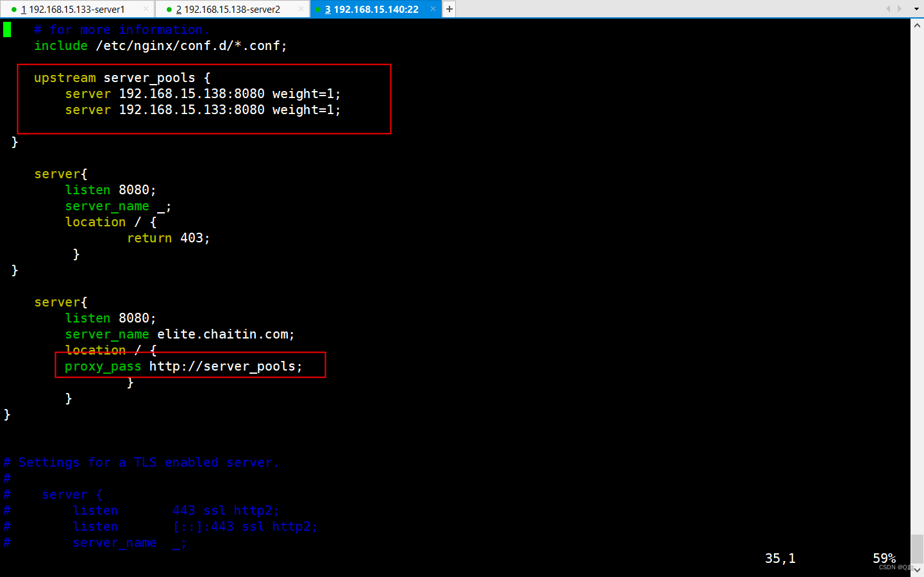Click the 192.168.15.133:8080 server line
Screen dimensions: 924x577
pyautogui.click(x=203, y=110)
